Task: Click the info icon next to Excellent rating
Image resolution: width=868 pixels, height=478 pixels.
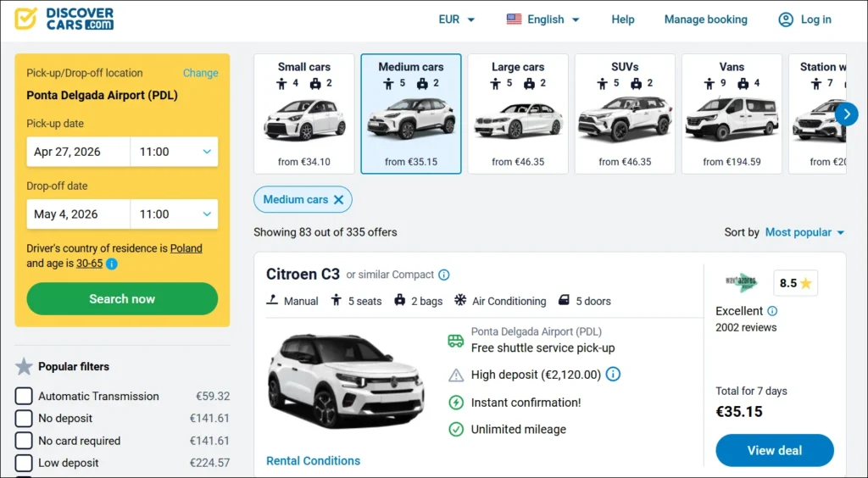Action: pos(772,311)
